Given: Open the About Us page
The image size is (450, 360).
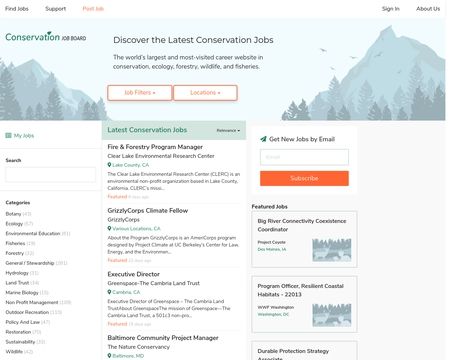Looking at the screenshot, I should [x=428, y=9].
